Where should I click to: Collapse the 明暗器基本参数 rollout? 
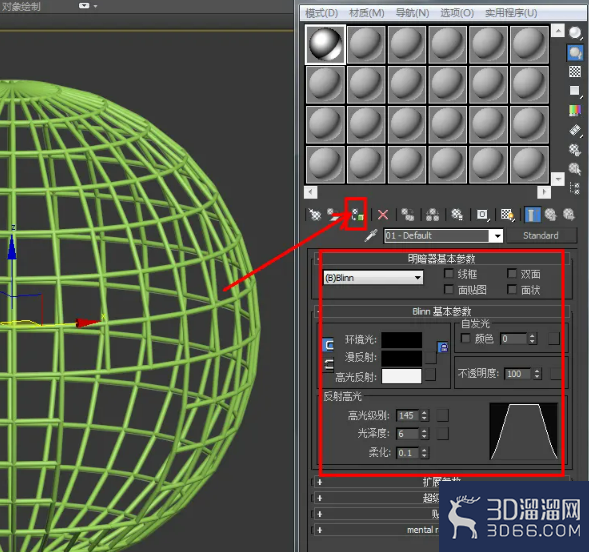[441, 258]
